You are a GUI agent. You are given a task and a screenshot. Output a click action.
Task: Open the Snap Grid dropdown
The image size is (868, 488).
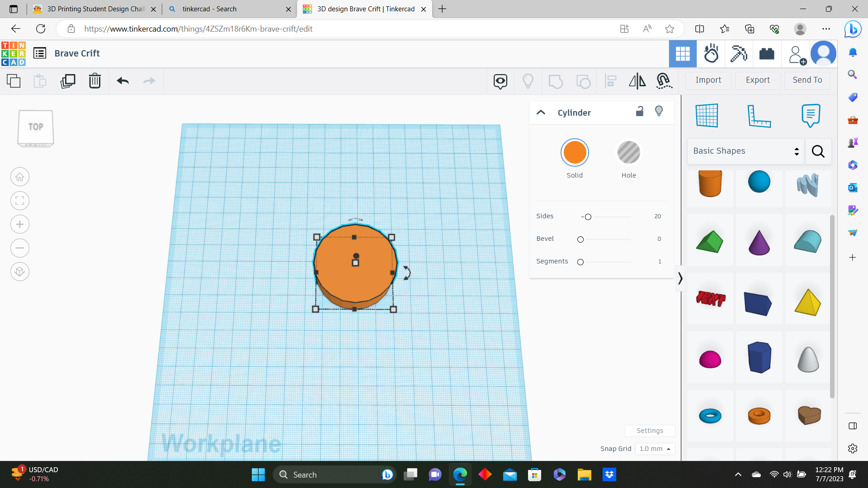[655, 449]
